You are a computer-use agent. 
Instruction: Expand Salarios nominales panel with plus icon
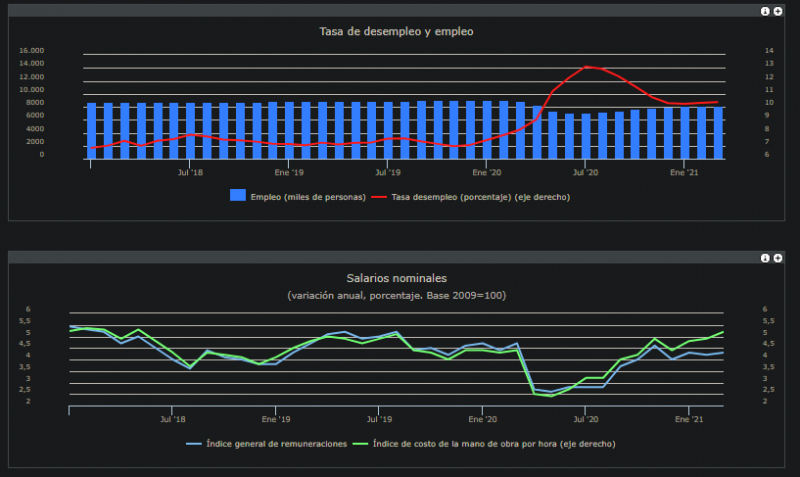(778, 258)
